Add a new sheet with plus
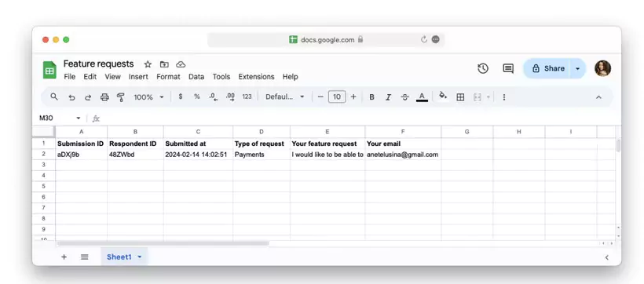The height and width of the screenshot is (284, 644). (x=64, y=257)
